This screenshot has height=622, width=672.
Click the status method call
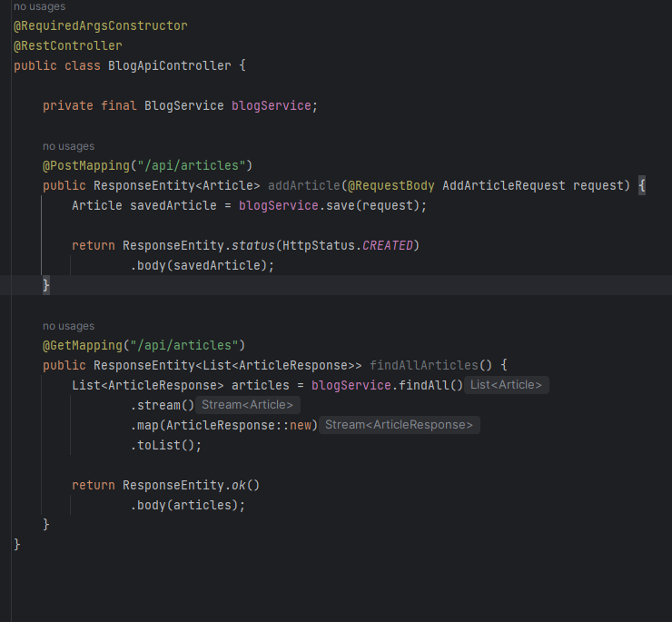tap(252, 246)
